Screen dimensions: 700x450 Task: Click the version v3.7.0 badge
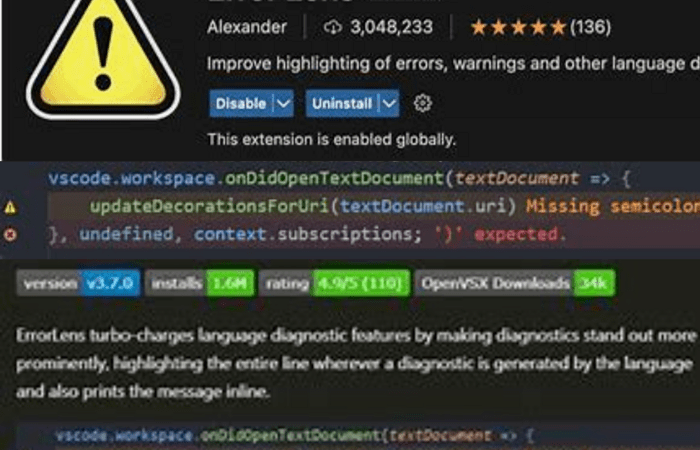(x=79, y=283)
